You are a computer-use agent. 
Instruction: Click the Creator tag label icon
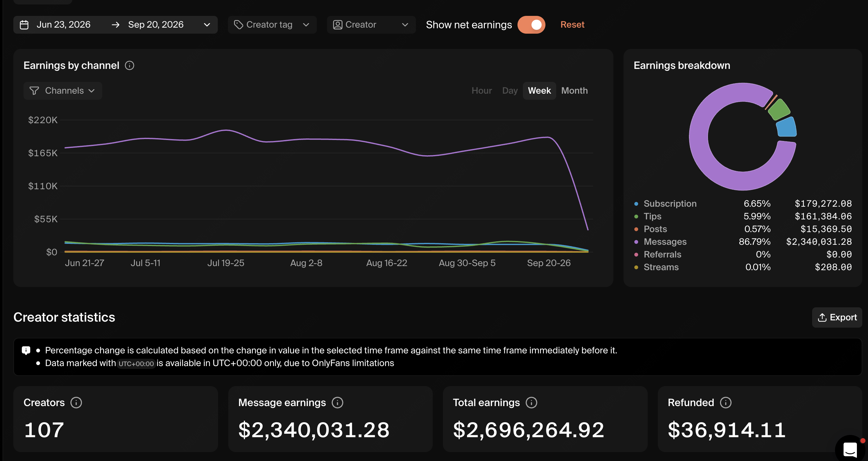coord(238,24)
